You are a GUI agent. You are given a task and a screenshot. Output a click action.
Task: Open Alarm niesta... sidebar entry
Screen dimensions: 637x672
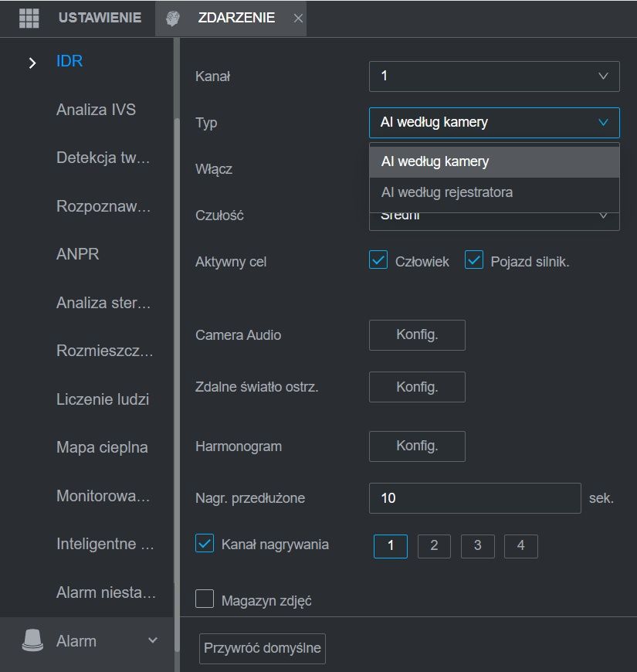click(x=107, y=592)
